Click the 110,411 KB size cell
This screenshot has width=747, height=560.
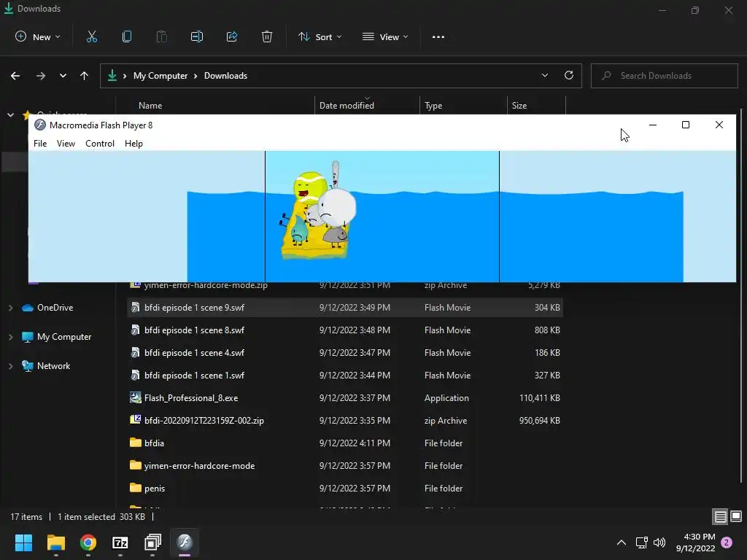(x=539, y=397)
